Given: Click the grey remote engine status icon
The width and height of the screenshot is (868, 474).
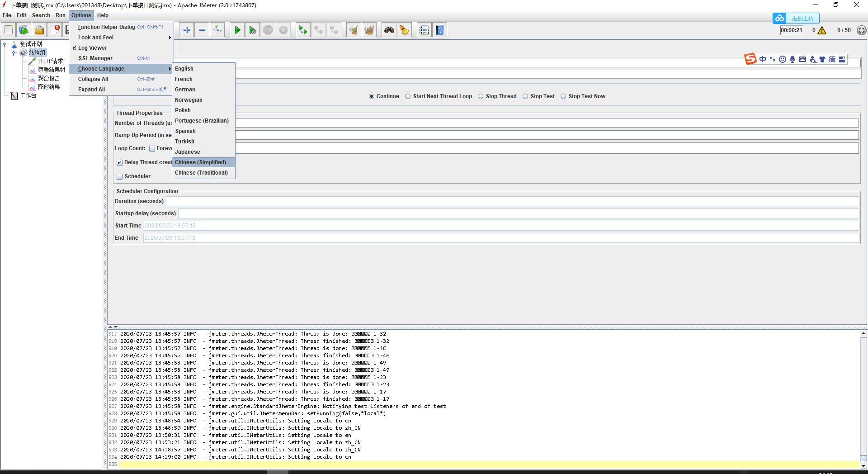Looking at the screenshot, I should [x=862, y=30].
